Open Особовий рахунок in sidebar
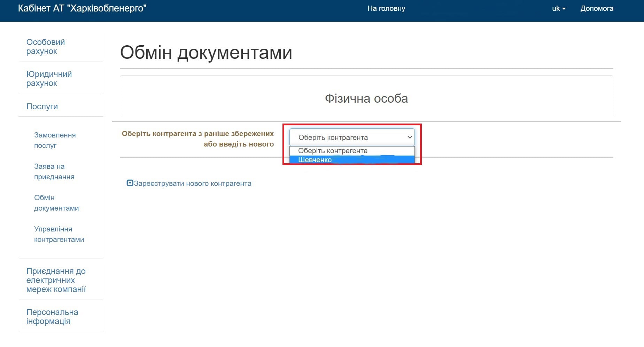 click(x=46, y=47)
